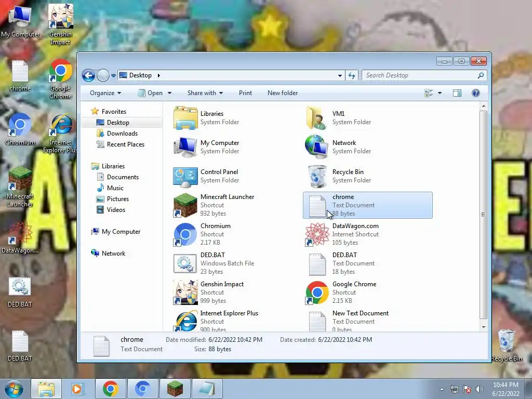Screen dimensions: 532x399
Task: Show hidden tray icons arrow
Action: pos(442,389)
